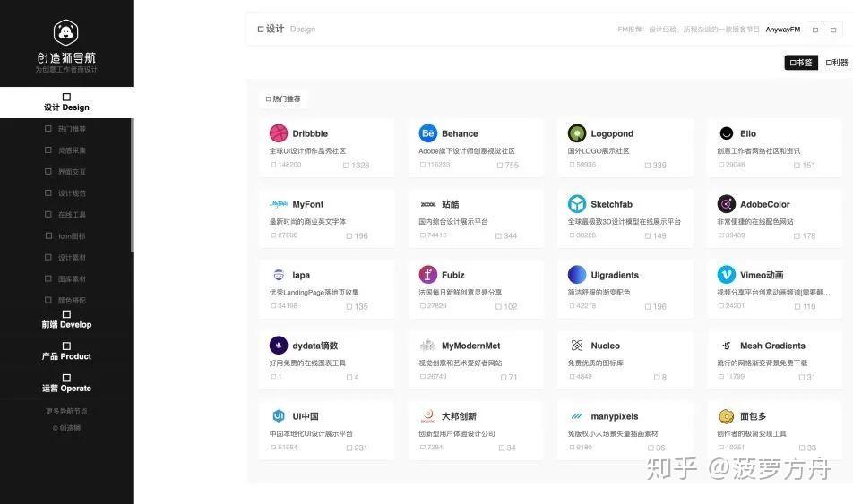Image resolution: width=853 pixels, height=504 pixels.
Task: Open the Nucleo atom icon
Action: pyautogui.click(x=577, y=346)
